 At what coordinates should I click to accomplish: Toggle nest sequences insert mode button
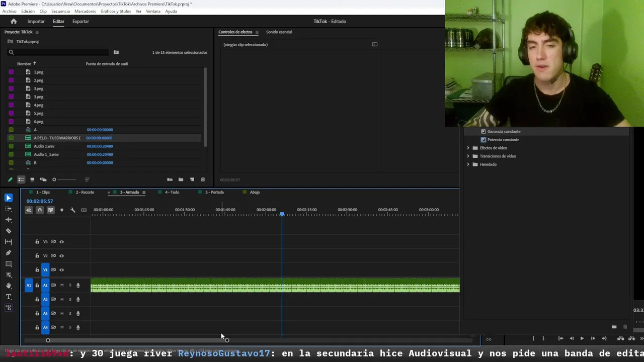pyautogui.click(x=29, y=210)
